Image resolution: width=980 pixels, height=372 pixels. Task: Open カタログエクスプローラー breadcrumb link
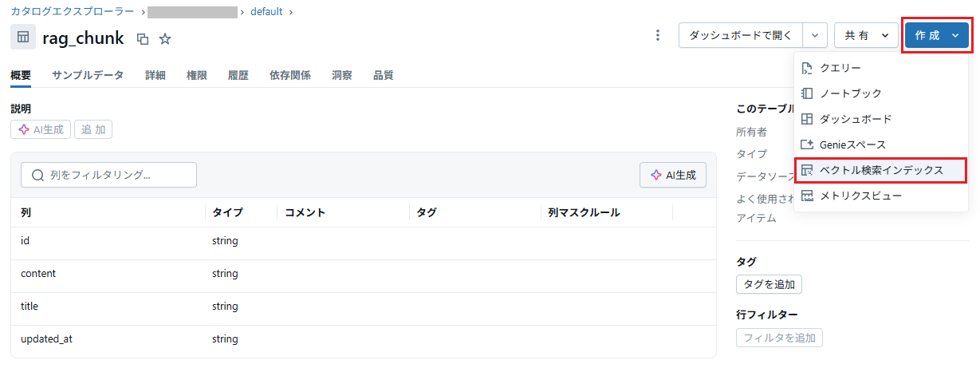tap(73, 12)
